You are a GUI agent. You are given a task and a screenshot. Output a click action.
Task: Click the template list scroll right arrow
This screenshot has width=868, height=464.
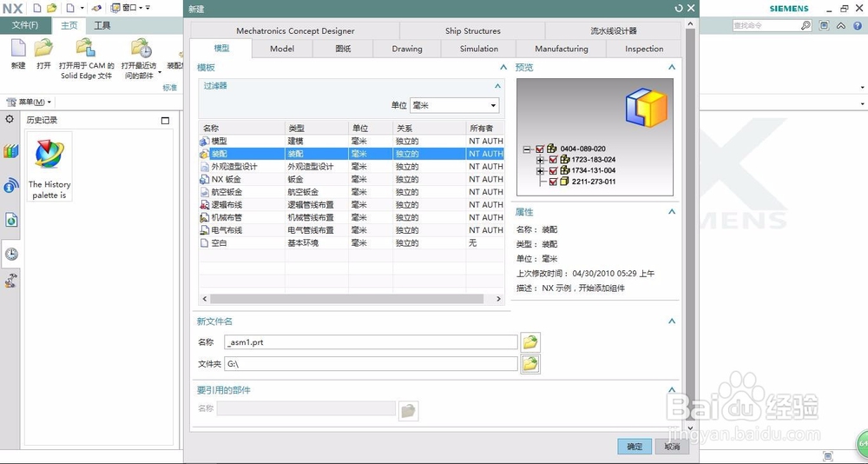pyautogui.click(x=498, y=299)
